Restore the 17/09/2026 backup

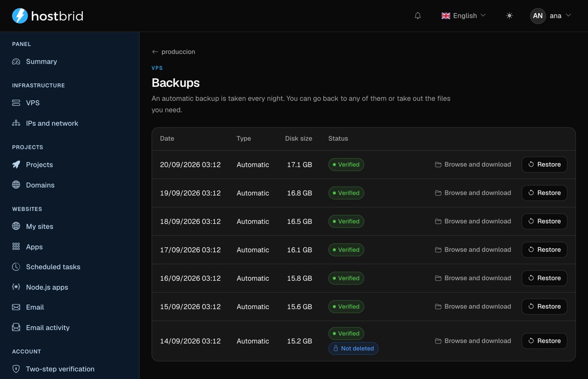click(x=544, y=249)
